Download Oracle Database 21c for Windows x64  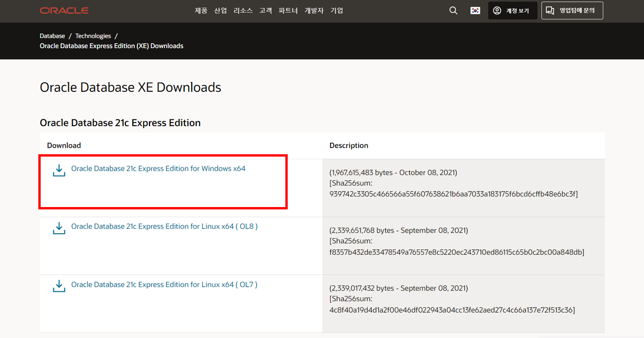coord(158,168)
